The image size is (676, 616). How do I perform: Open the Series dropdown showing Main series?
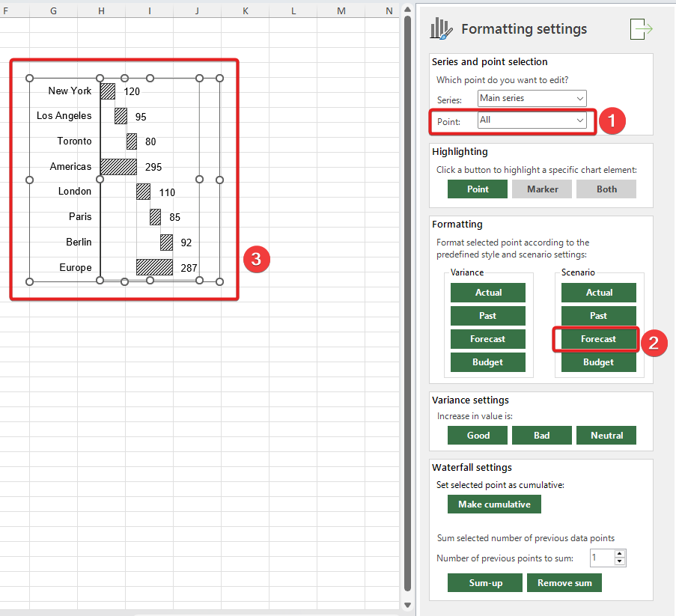[x=532, y=98]
